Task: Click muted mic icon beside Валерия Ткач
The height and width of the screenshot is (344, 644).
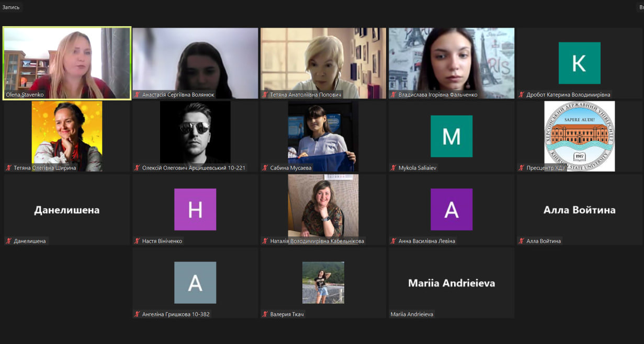Action: point(266,314)
